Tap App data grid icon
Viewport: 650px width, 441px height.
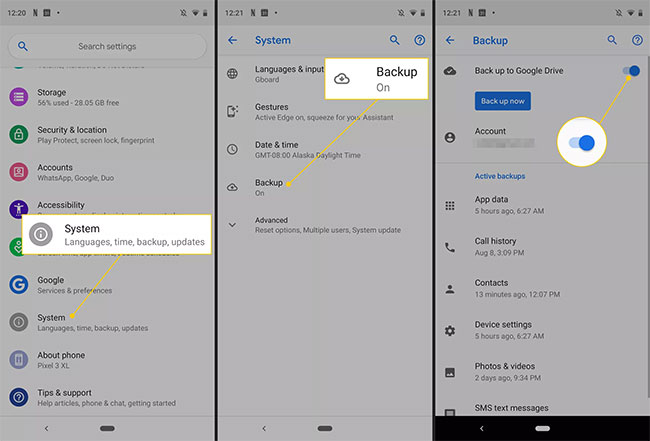tap(450, 206)
